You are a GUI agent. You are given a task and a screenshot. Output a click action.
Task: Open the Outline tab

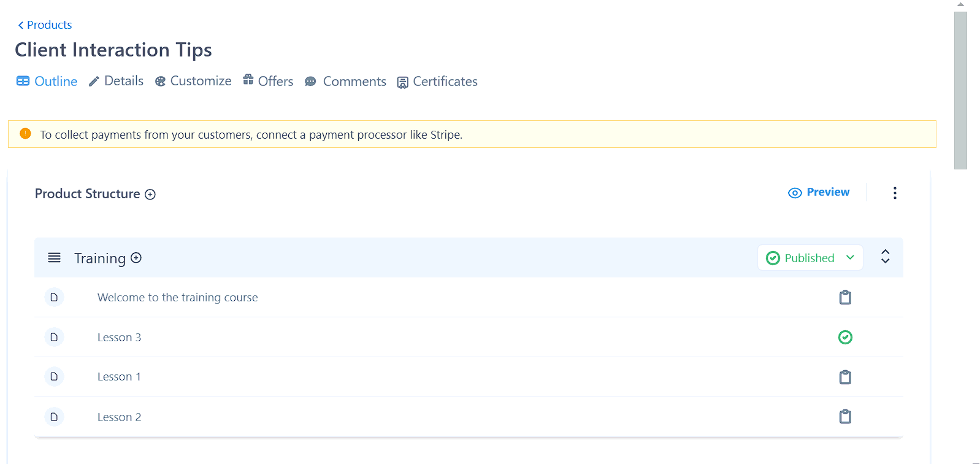(x=47, y=81)
